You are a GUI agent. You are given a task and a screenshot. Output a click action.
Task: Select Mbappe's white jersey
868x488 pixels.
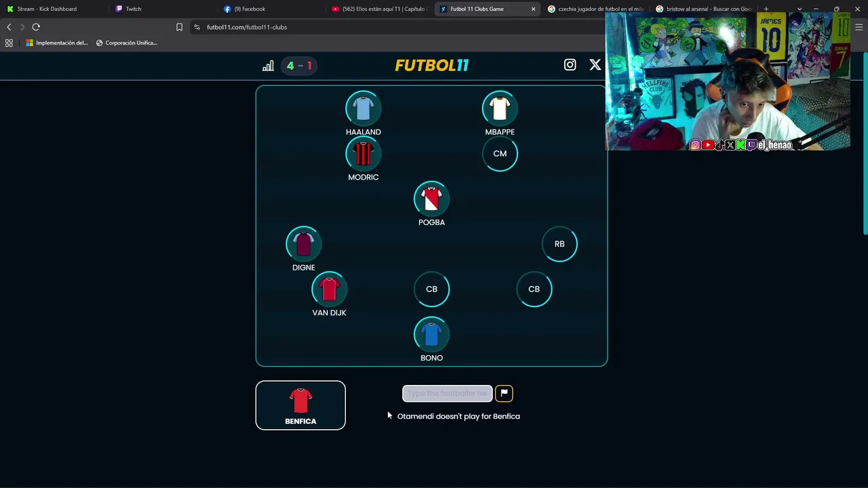coord(500,108)
